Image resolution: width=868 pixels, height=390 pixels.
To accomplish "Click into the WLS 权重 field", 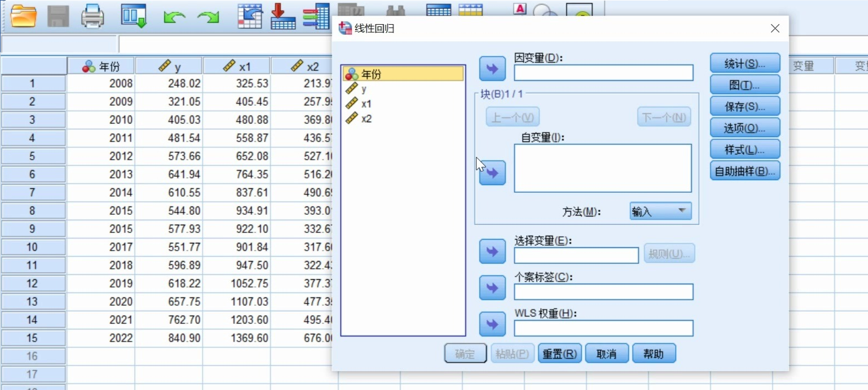I will tap(604, 328).
